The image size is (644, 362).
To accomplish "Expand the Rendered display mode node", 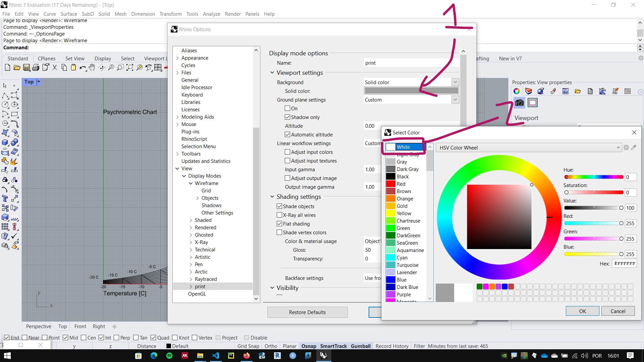I will click(x=191, y=228).
